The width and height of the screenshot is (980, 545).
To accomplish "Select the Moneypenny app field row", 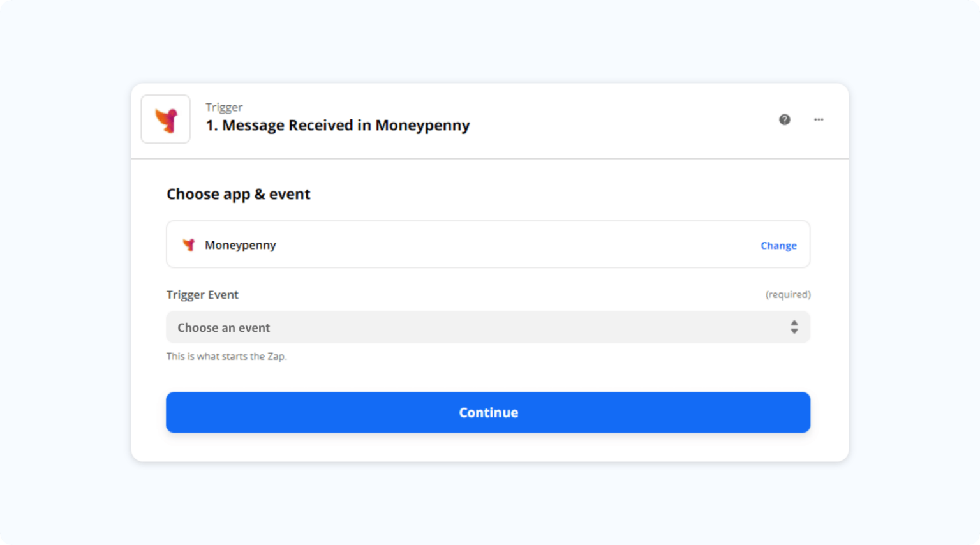I will (x=488, y=244).
